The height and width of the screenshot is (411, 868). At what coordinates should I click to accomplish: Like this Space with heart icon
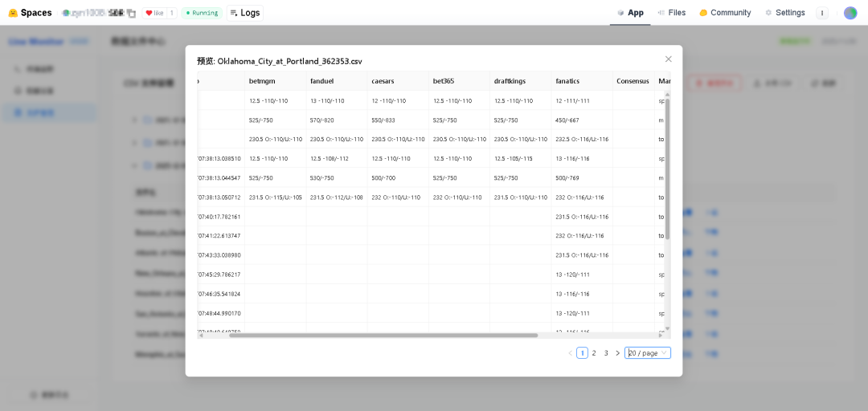click(x=154, y=13)
